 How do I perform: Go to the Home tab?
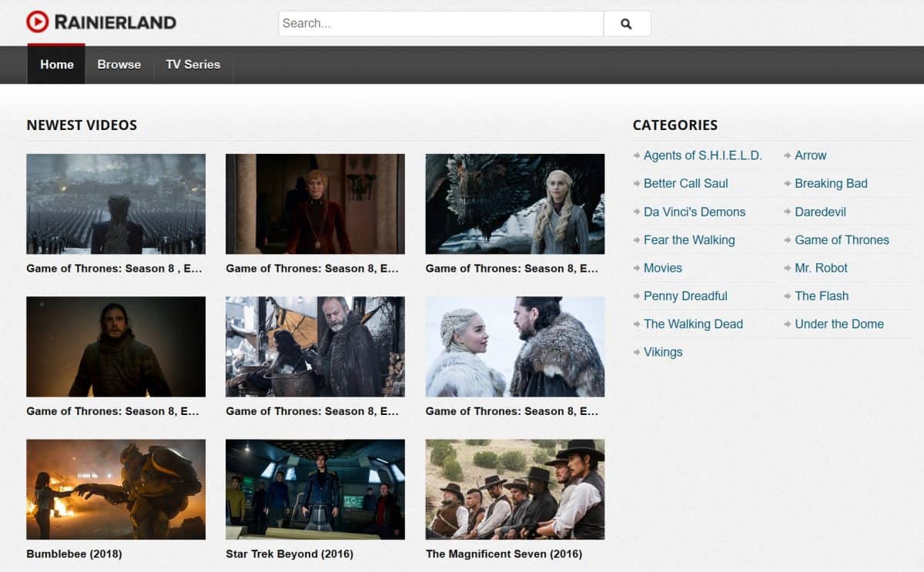(x=57, y=65)
